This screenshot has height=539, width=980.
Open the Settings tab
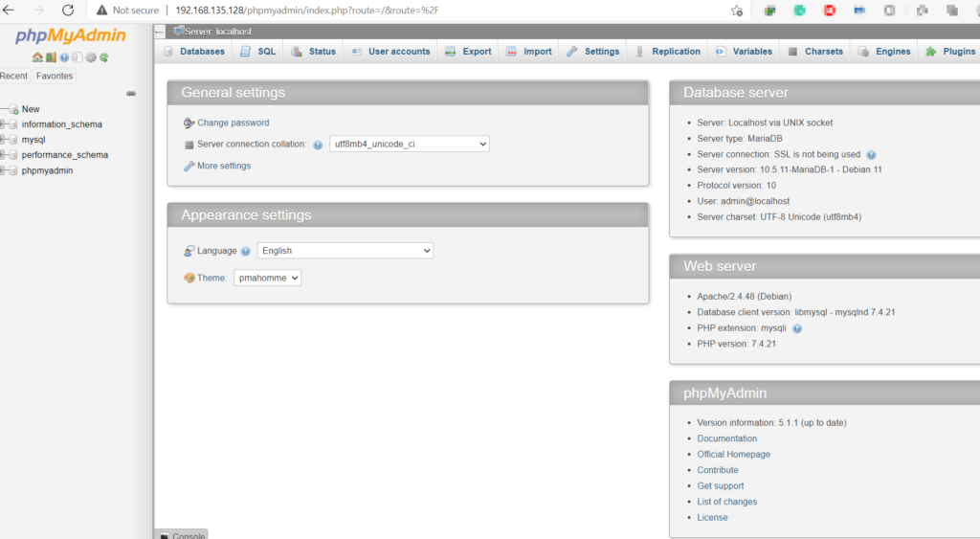(592, 52)
